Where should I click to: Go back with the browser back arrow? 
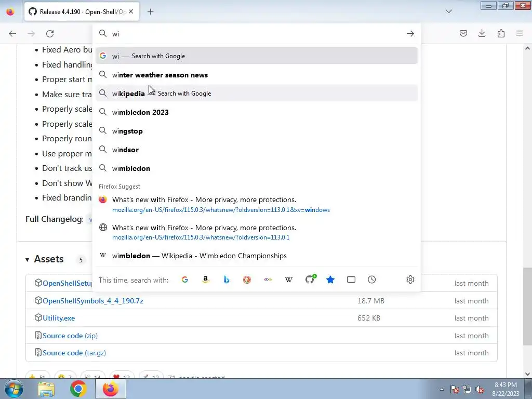click(12, 34)
